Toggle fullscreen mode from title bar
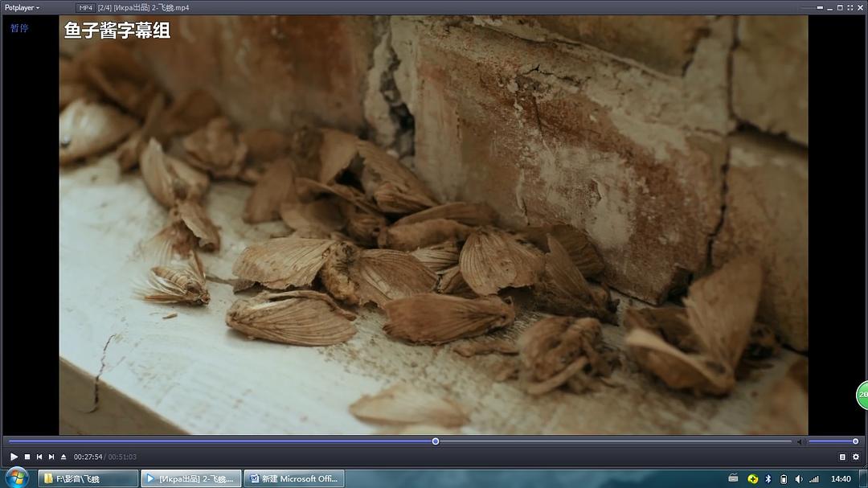The image size is (868, 488). (850, 7)
